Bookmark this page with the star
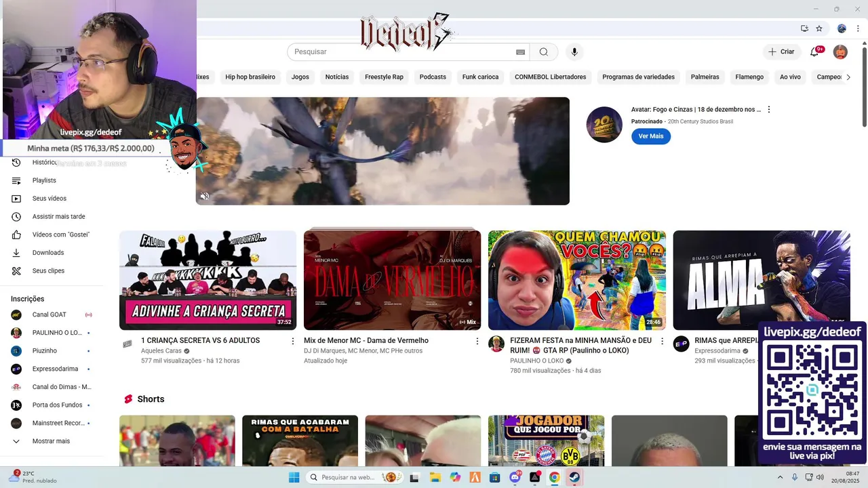Viewport: 868px width, 488px height. 819,28
